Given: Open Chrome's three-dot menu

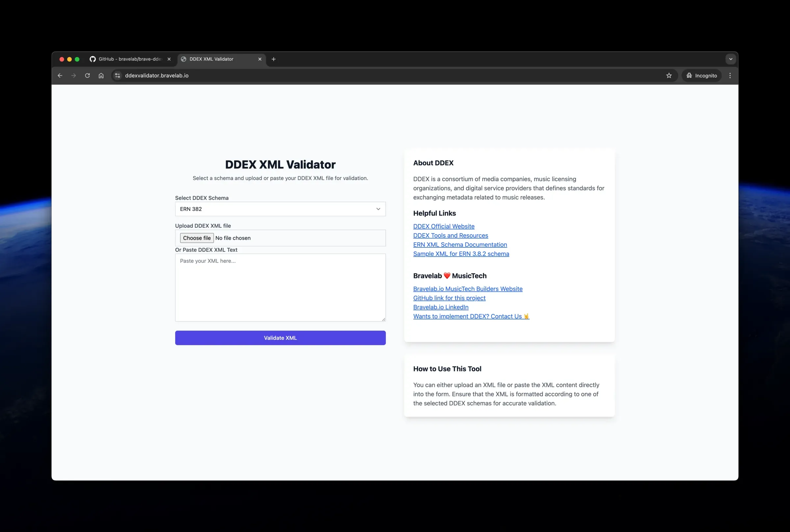Looking at the screenshot, I should click(729, 75).
